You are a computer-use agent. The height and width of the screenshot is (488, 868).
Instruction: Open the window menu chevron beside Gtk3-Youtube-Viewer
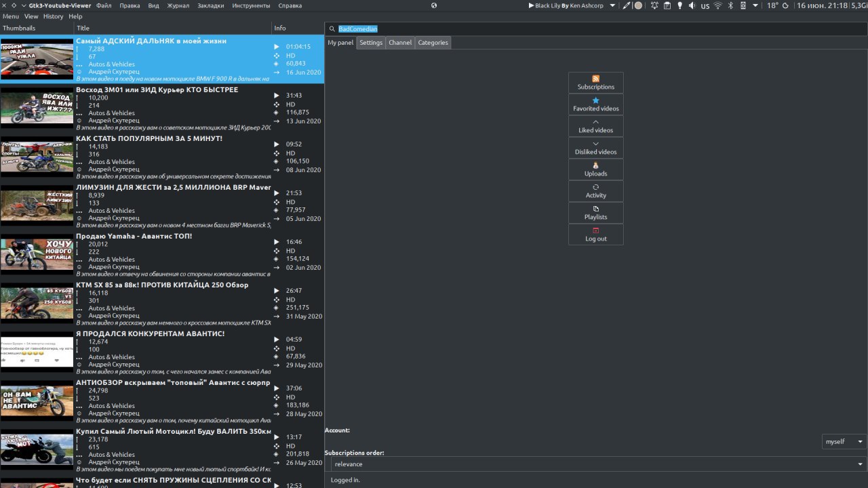click(24, 5)
